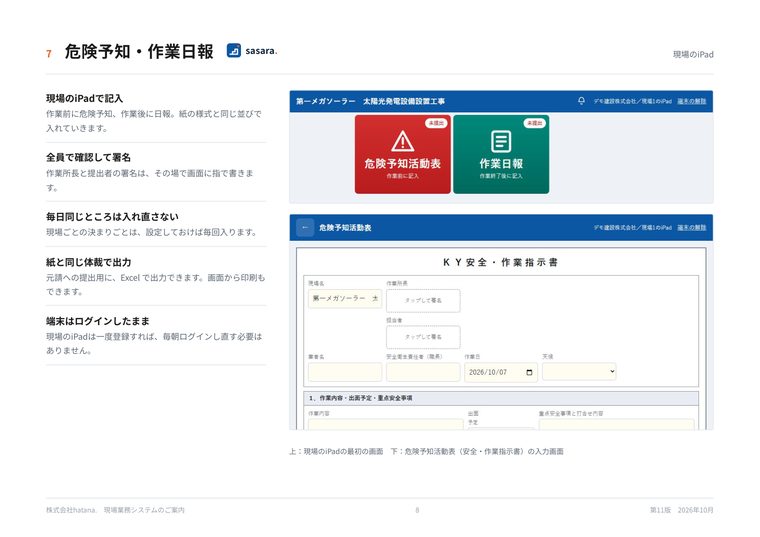Click 端末の解除 link in the 危険予知活動表 header
760x537 pixels.
[x=691, y=227]
